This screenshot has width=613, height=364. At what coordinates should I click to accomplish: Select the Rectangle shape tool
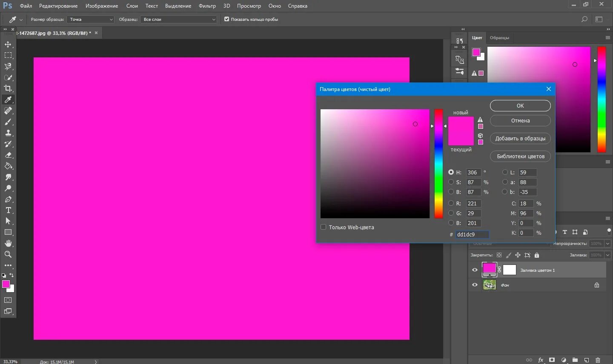click(8, 232)
